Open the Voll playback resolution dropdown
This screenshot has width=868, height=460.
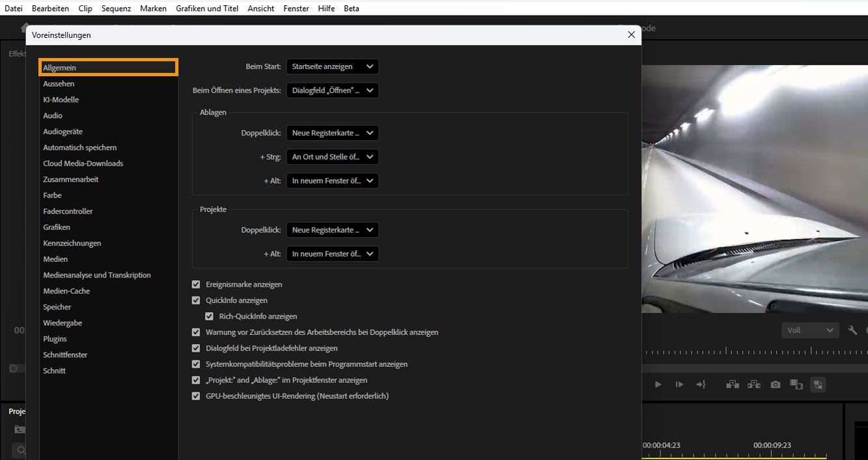(809, 330)
